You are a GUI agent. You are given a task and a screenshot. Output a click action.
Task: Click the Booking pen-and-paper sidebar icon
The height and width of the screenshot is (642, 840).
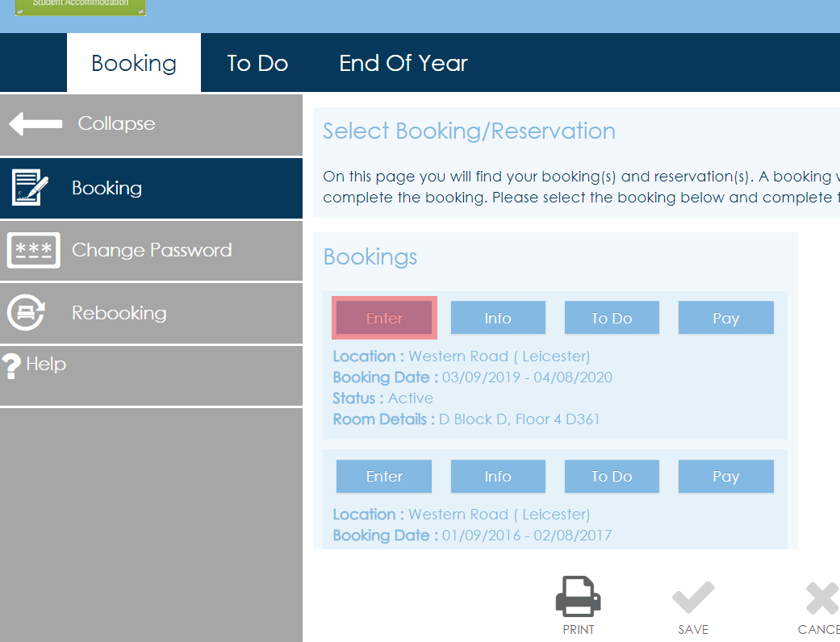click(x=30, y=187)
